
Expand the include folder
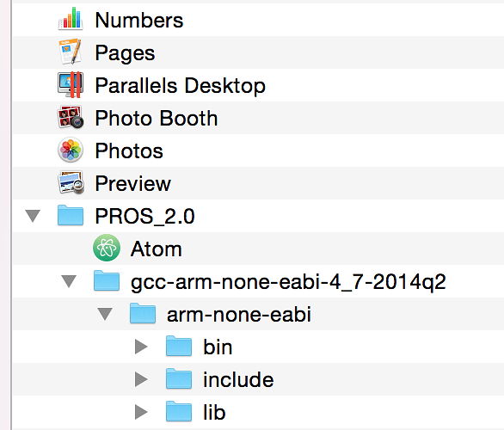point(141,379)
